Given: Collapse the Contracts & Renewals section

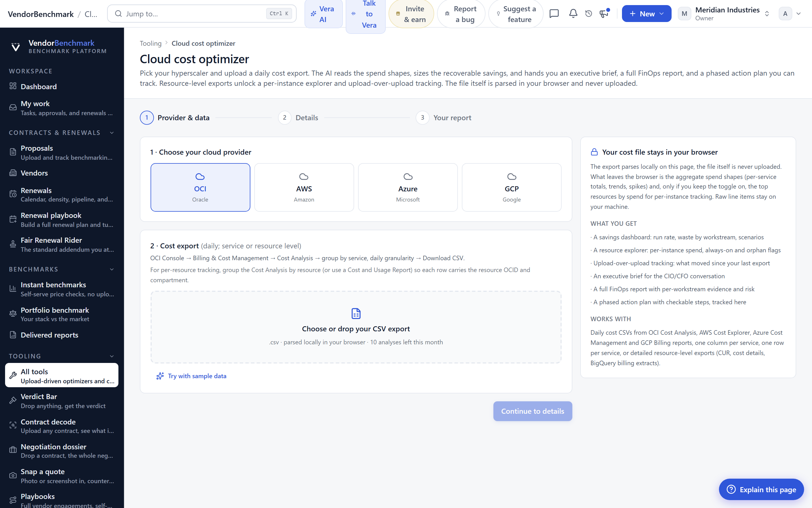Looking at the screenshot, I should click(x=112, y=133).
